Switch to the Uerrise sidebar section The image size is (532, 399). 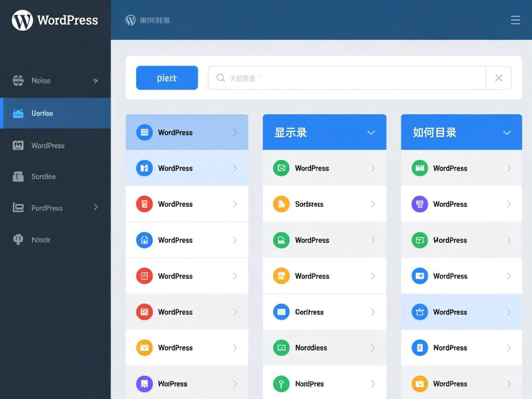point(55,113)
